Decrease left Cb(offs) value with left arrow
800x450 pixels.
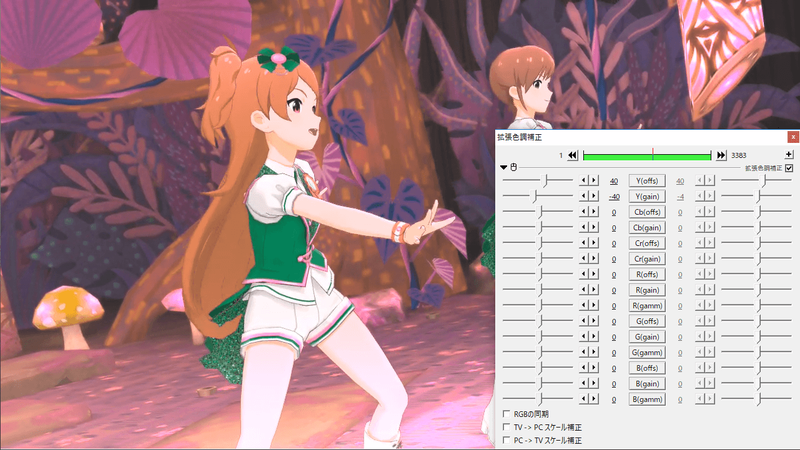pyautogui.click(x=584, y=211)
